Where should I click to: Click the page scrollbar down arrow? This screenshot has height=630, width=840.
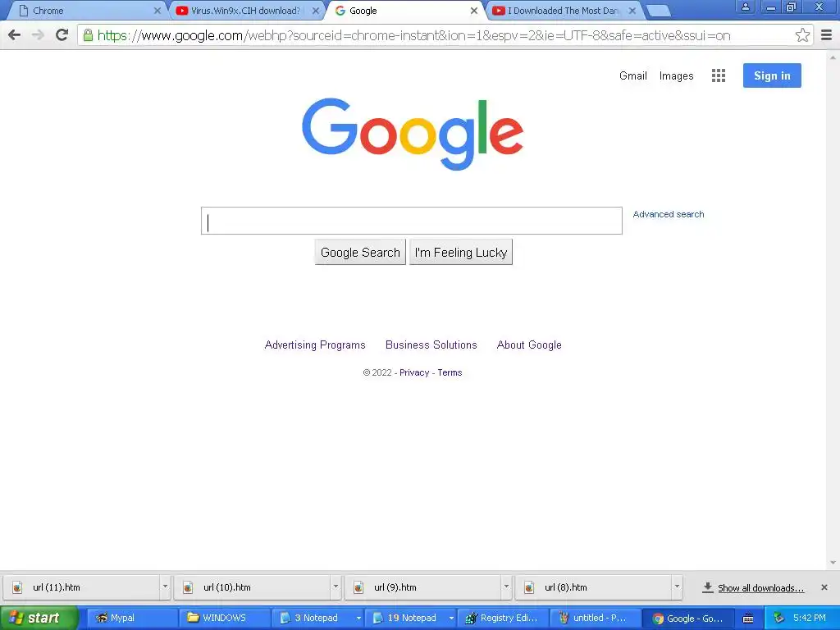833,563
